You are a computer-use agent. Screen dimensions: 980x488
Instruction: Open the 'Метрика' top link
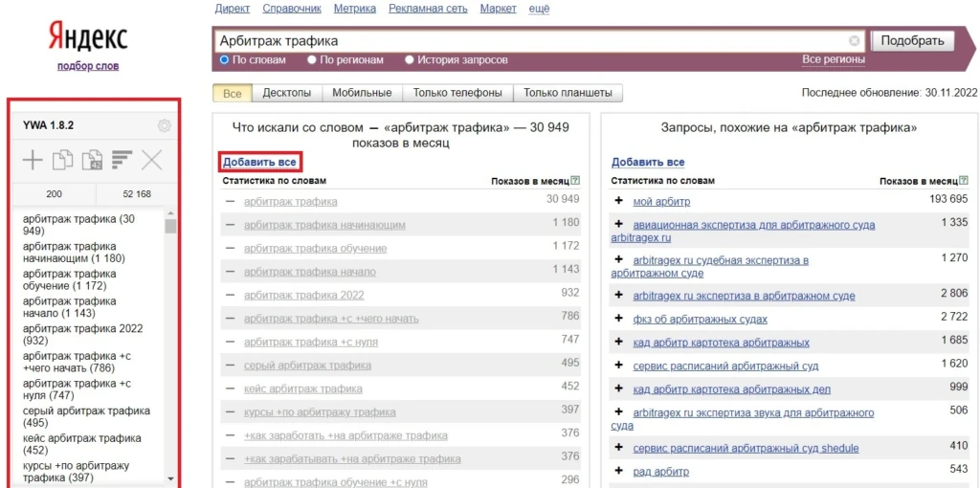coord(355,8)
